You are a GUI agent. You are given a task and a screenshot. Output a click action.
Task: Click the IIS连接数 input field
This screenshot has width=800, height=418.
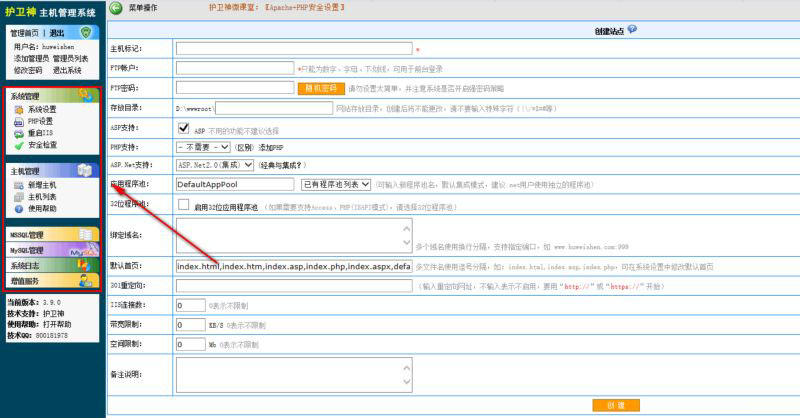pos(191,305)
